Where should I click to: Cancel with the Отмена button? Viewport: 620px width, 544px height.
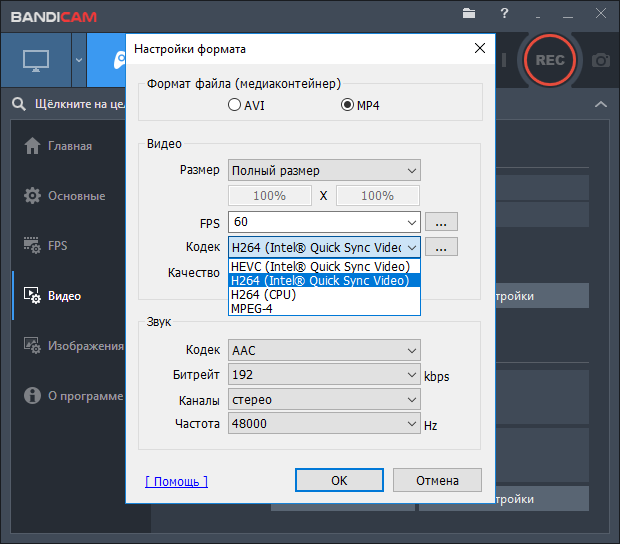coord(437,480)
